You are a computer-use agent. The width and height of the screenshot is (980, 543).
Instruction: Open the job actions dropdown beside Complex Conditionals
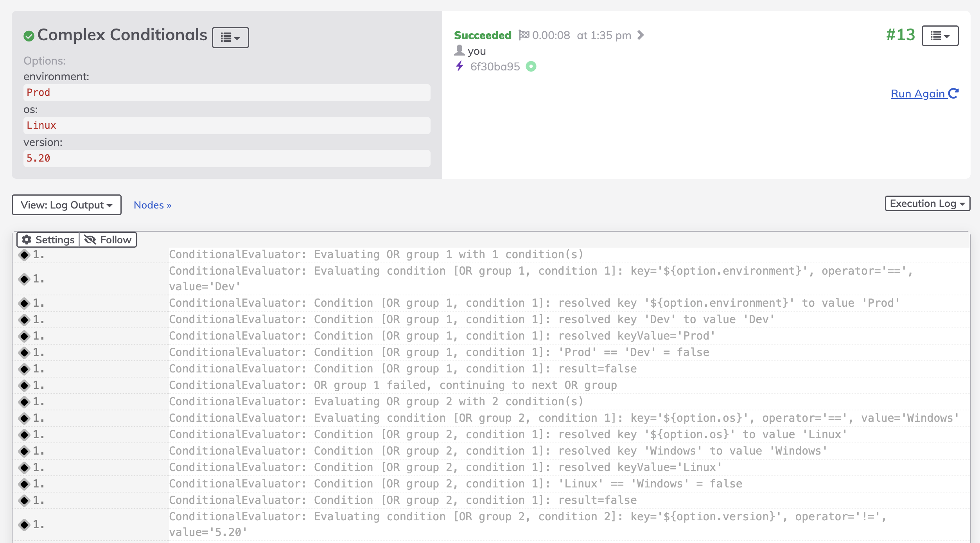click(230, 37)
